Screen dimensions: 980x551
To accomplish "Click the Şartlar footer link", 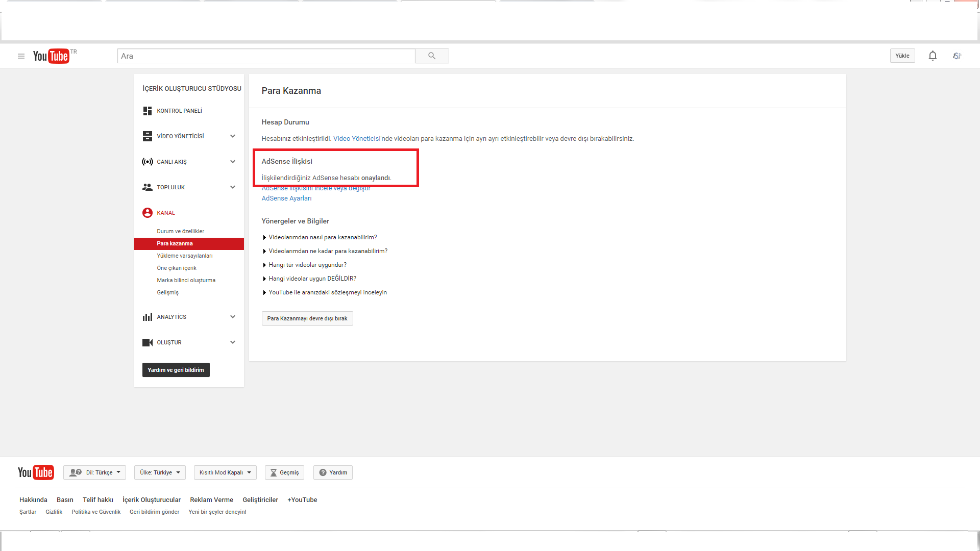I will [28, 512].
